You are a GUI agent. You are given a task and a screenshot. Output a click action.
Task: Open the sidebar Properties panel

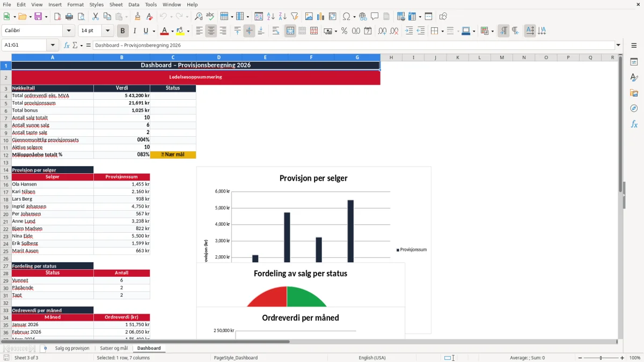pyautogui.click(x=634, y=62)
